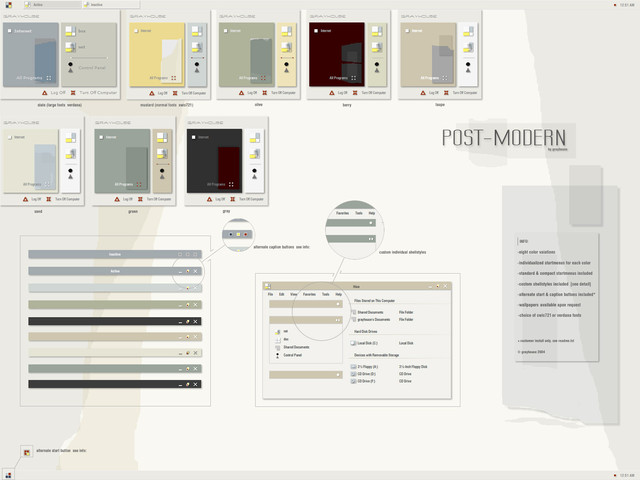The height and width of the screenshot is (480, 640).
Task: Click the olive colored title bar sample
Action: pyautogui.click(x=115, y=304)
